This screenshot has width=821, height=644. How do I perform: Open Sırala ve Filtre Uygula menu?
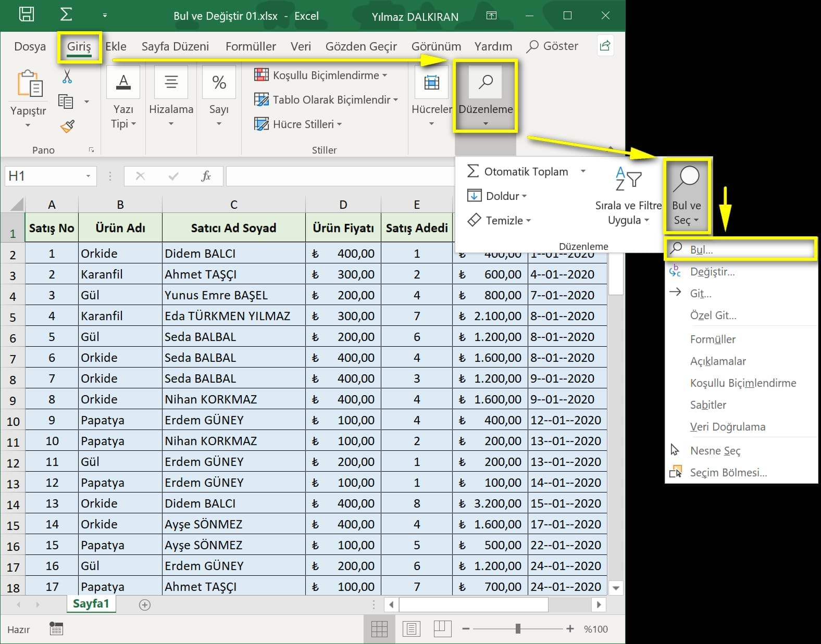click(628, 196)
